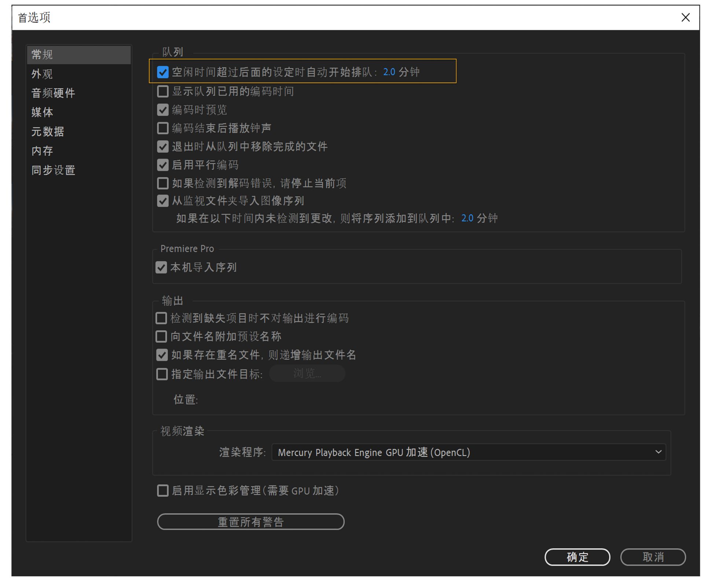The width and height of the screenshot is (704, 588).
Task: Enable 显示队列已用的编码时间 checkbox
Action: tap(163, 91)
